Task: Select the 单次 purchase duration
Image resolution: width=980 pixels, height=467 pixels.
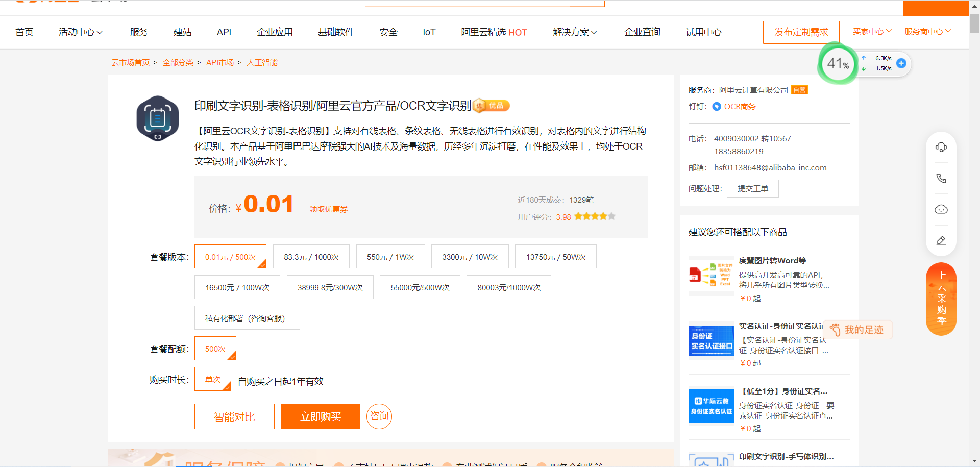Action: (x=213, y=379)
